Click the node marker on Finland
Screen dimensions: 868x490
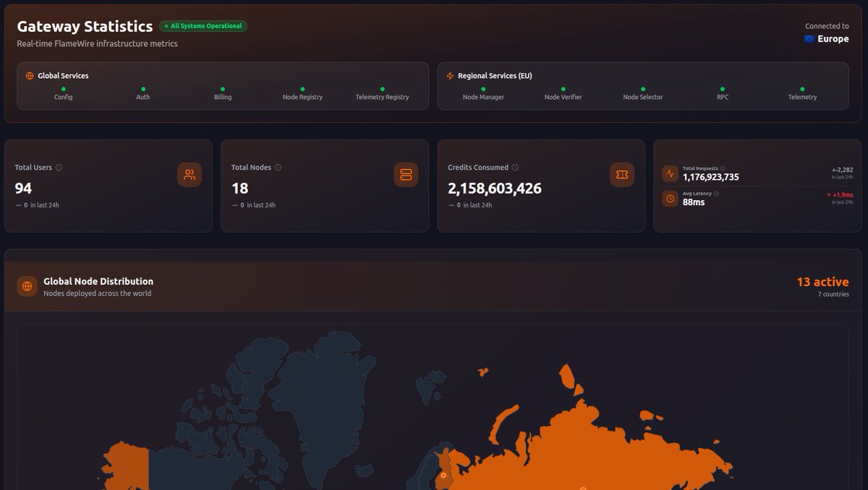pyautogui.click(x=443, y=475)
